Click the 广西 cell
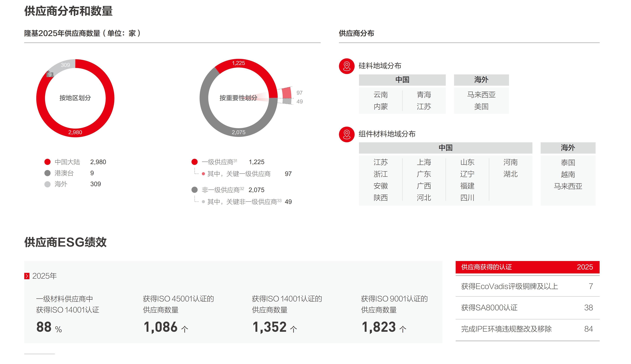Image resolution: width=631 pixels, height=364 pixels. pyautogui.click(x=424, y=186)
